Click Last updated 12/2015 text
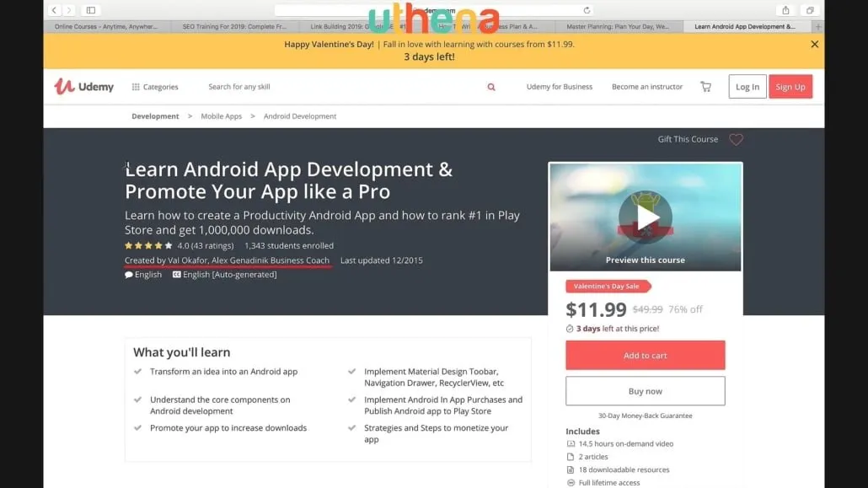This screenshot has width=868, height=488. tap(382, 260)
